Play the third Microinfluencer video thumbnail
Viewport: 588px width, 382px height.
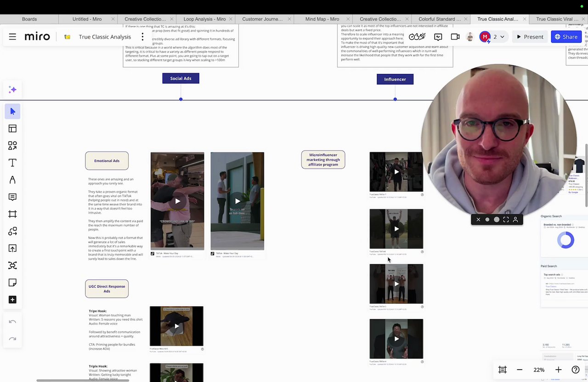(x=396, y=284)
